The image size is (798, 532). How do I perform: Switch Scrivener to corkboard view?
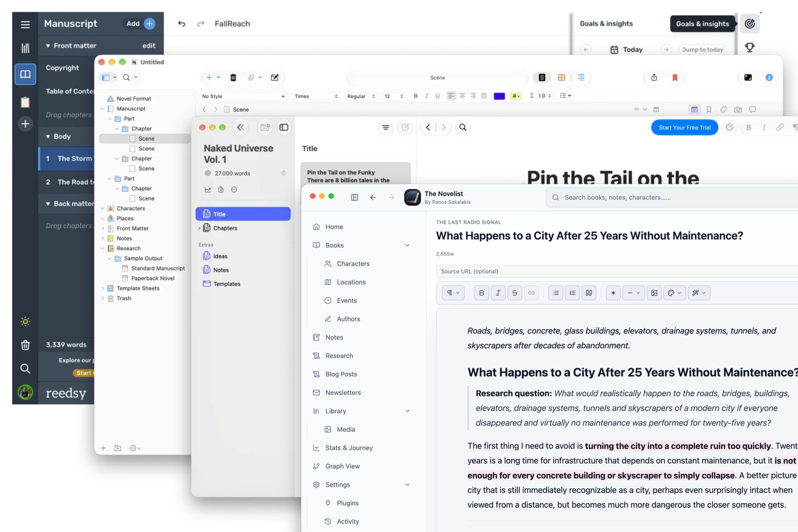(x=562, y=77)
